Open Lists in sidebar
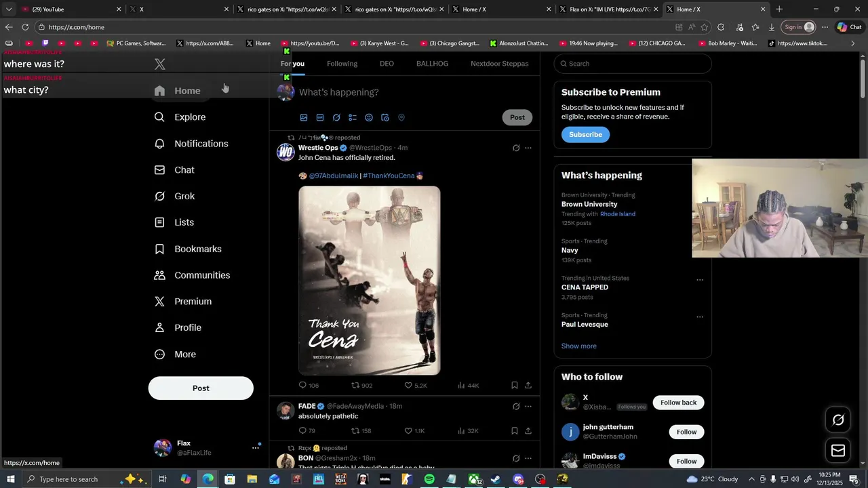 175,222
